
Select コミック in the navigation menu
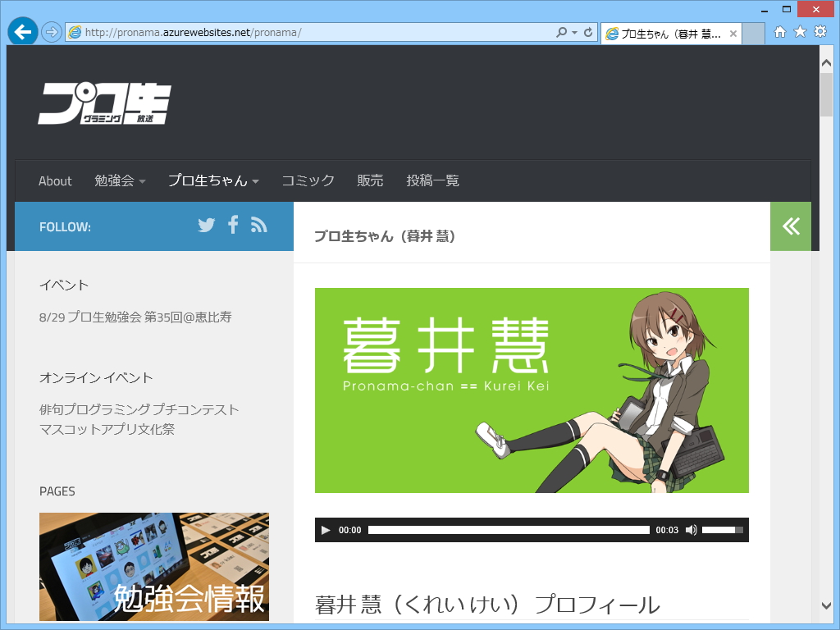point(308,180)
